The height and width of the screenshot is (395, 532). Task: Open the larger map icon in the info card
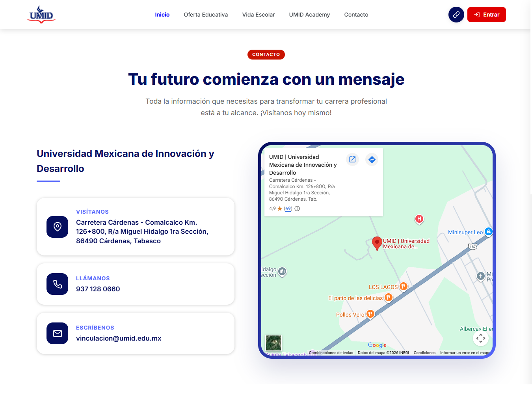[x=352, y=159]
